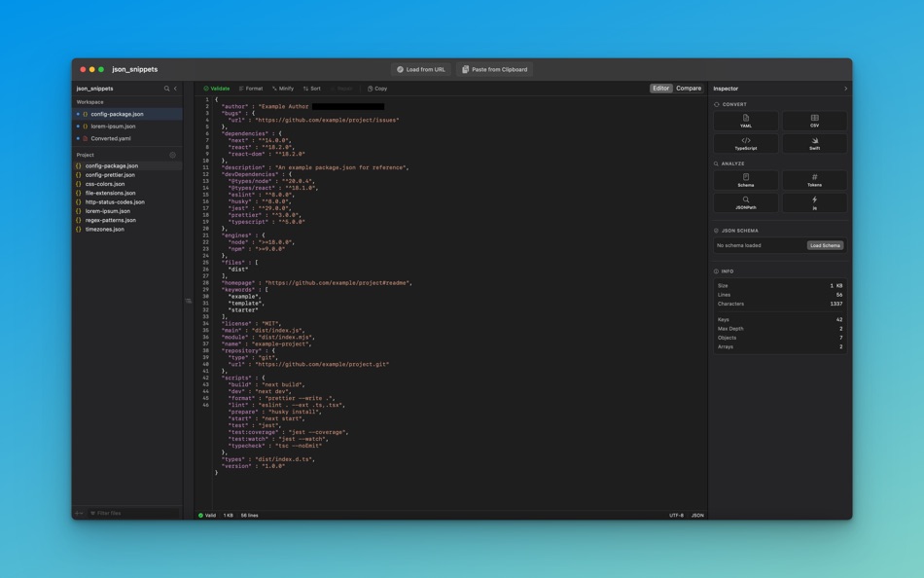Toggle the Validate action
The height and width of the screenshot is (578, 924).
click(x=215, y=88)
